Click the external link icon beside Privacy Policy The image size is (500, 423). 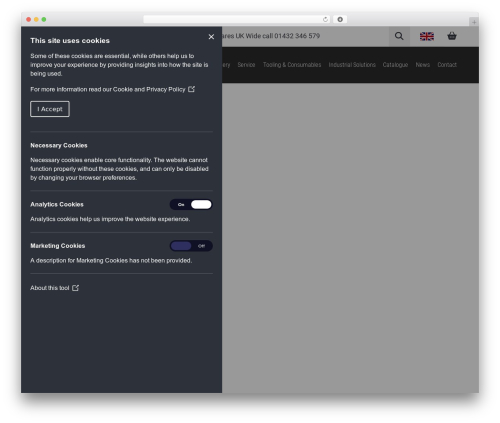(191, 89)
